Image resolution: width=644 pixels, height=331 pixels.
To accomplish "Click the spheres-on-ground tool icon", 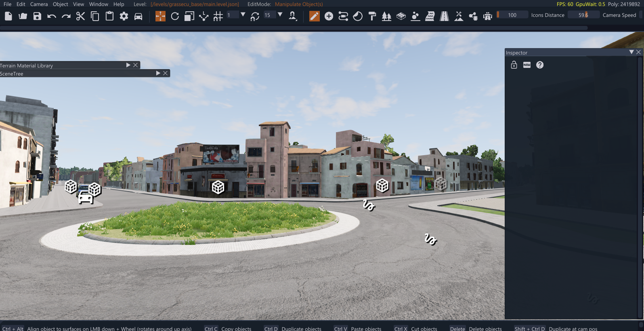I will 415,16.
